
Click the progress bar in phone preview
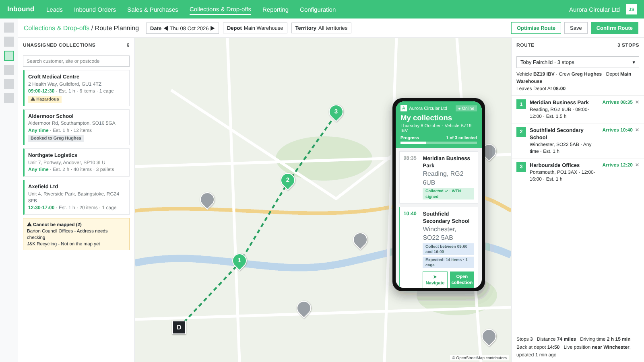pyautogui.click(x=439, y=143)
